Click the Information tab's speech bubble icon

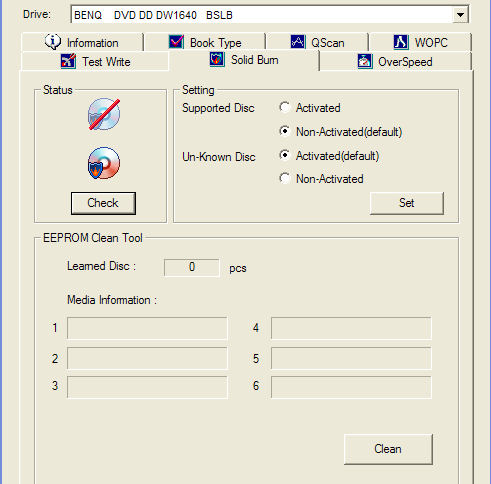(x=53, y=42)
